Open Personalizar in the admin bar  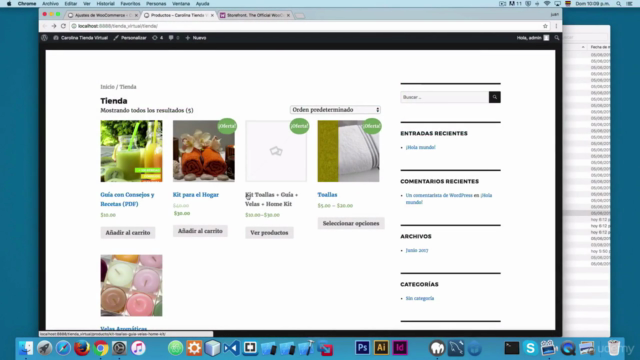click(130, 38)
